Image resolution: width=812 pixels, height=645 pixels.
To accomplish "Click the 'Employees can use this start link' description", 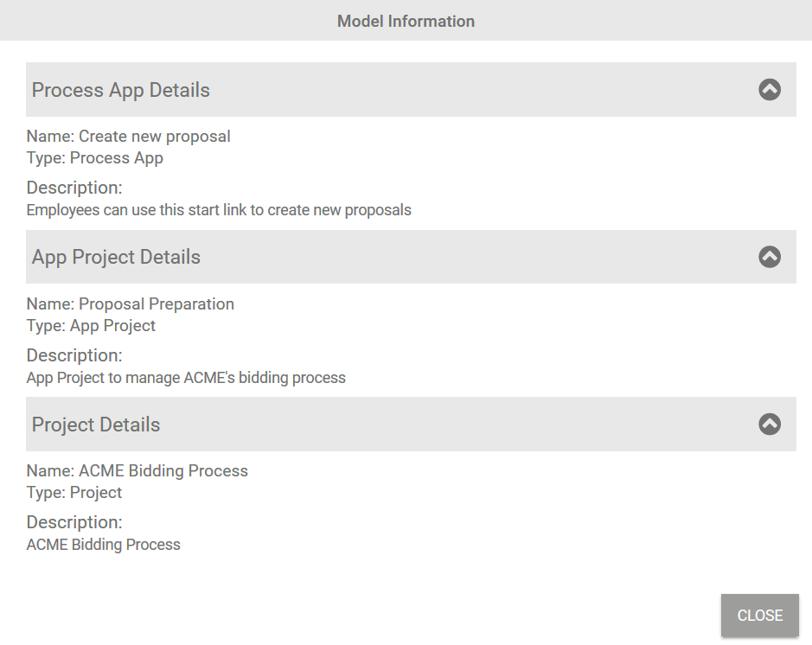I will tap(219, 210).
